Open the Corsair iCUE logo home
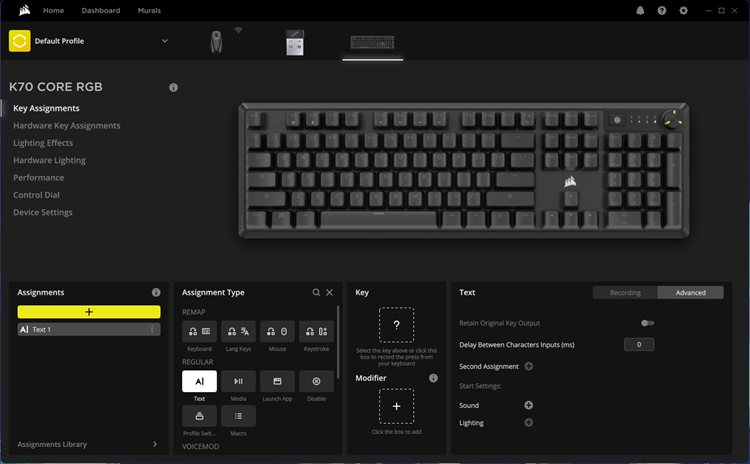 pos(24,10)
